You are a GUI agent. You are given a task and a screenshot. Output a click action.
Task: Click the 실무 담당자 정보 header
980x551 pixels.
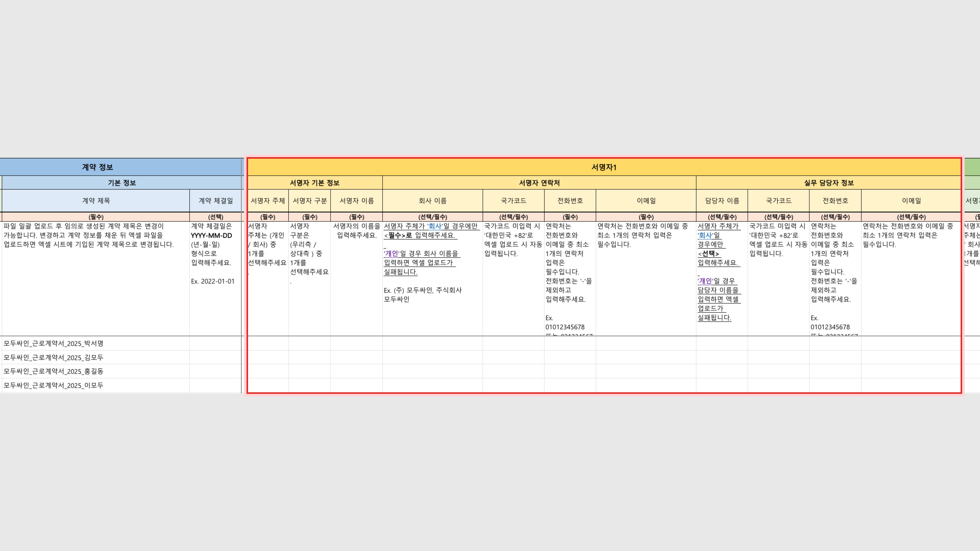click(829, 183)
